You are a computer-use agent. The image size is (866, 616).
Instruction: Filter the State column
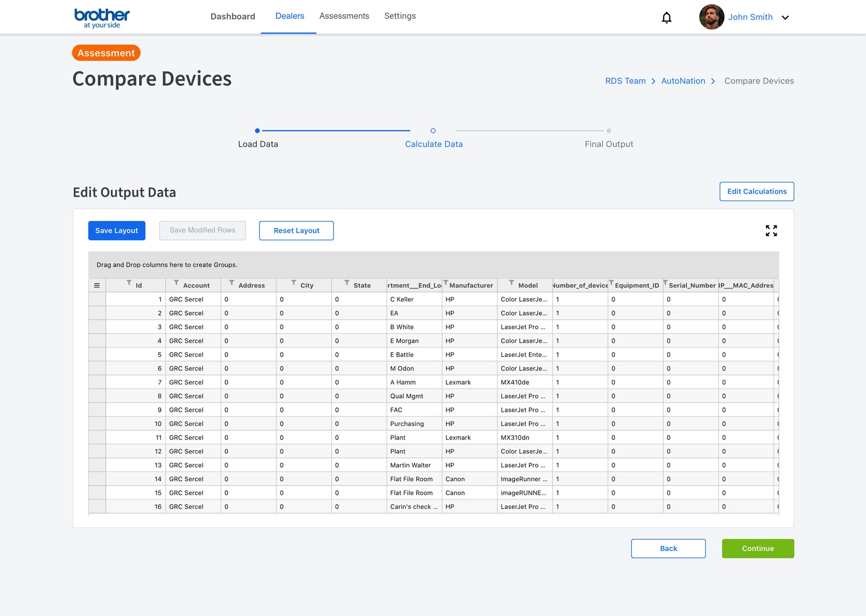click(347, 282)
